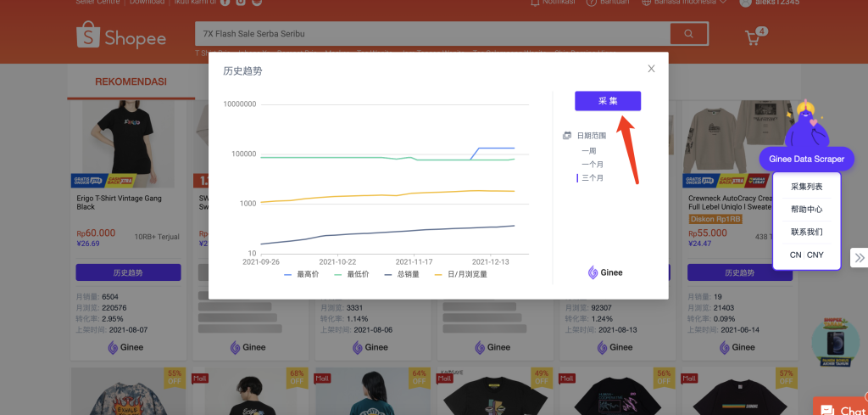868x415 pixels.
Task: Click the double-chevron expander on right edge
Action: tap(860, 258)
